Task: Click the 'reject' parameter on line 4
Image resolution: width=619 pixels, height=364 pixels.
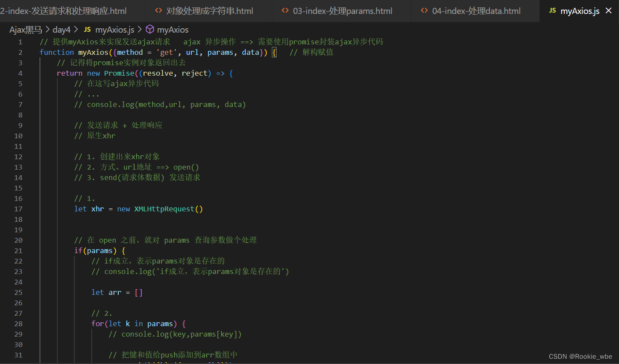Action: pyautogui.click(x=194, y=73)
